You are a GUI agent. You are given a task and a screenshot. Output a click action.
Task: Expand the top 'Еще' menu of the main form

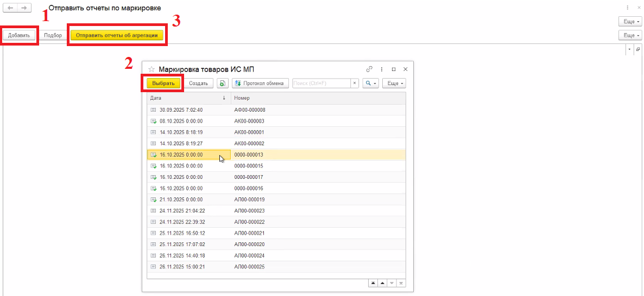tap(629, 21)
